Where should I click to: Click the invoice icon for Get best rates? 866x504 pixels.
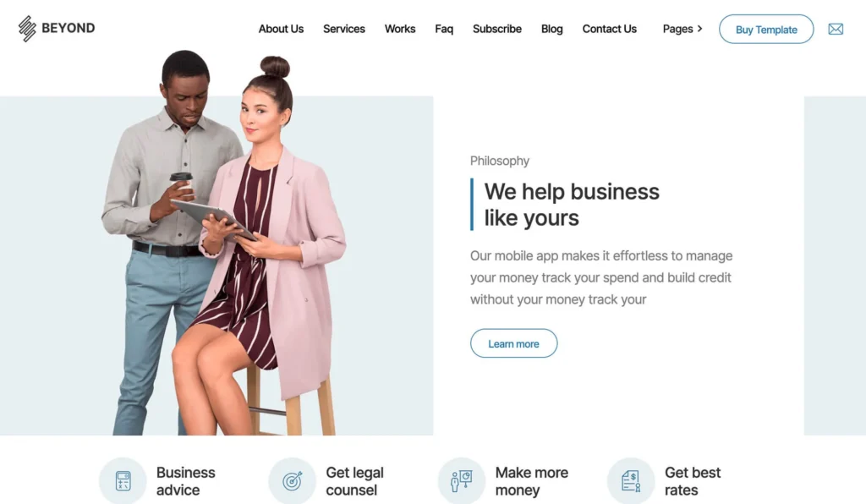(x=631, y=481)
